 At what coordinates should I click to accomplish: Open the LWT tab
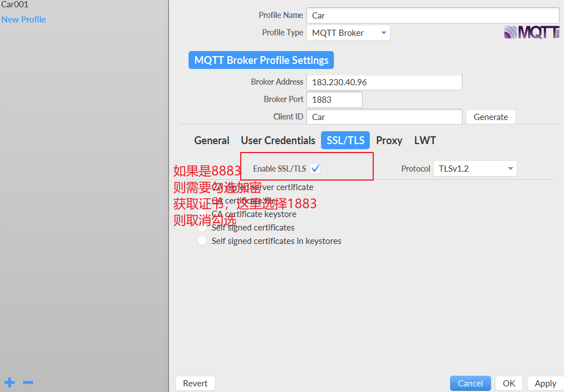click(425, 140)
